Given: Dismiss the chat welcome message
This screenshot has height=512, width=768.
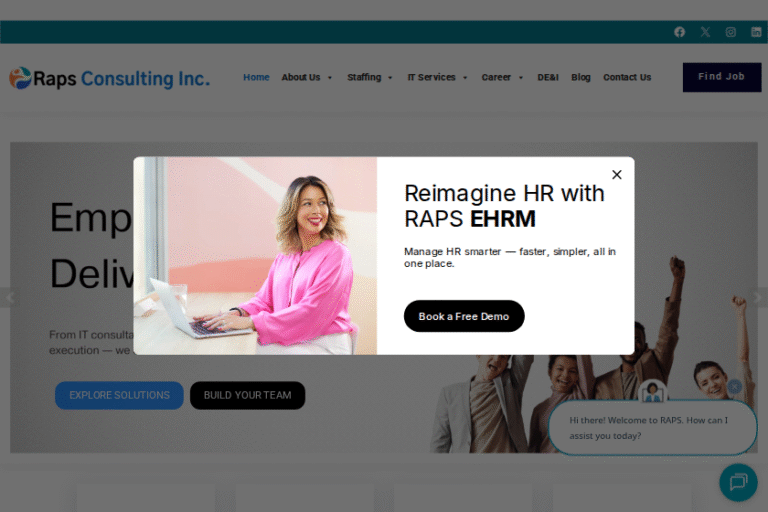Looking at the screenshot, I should 735,387.
